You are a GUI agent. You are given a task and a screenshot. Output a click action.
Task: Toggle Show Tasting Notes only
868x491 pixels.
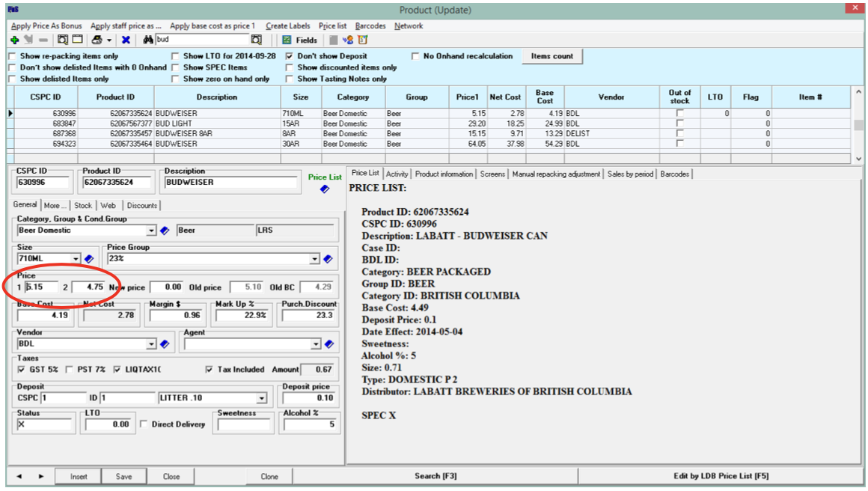[x=289, y=79]
